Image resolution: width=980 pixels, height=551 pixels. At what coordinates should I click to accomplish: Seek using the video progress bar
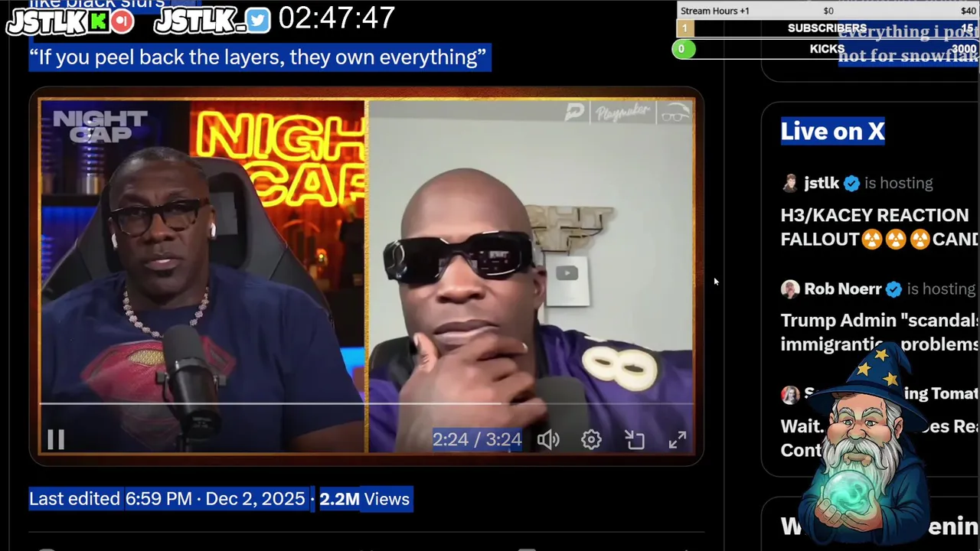click(367, 403)
